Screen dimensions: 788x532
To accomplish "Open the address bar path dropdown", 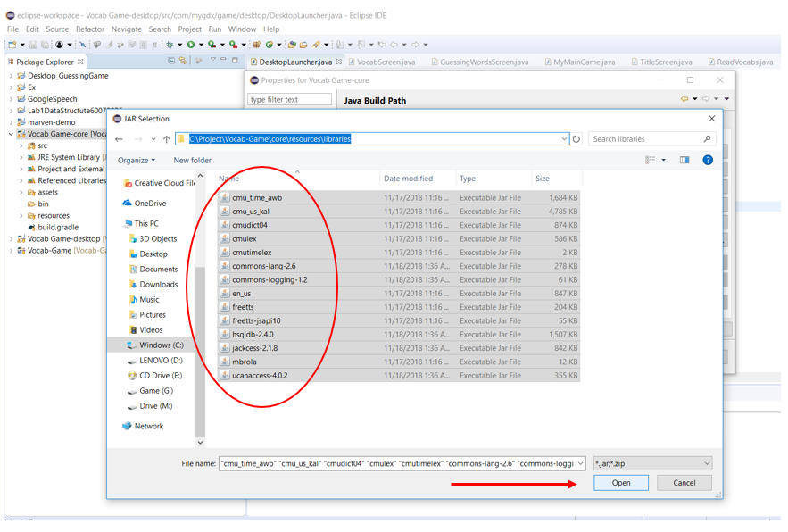I will (564, 139).
